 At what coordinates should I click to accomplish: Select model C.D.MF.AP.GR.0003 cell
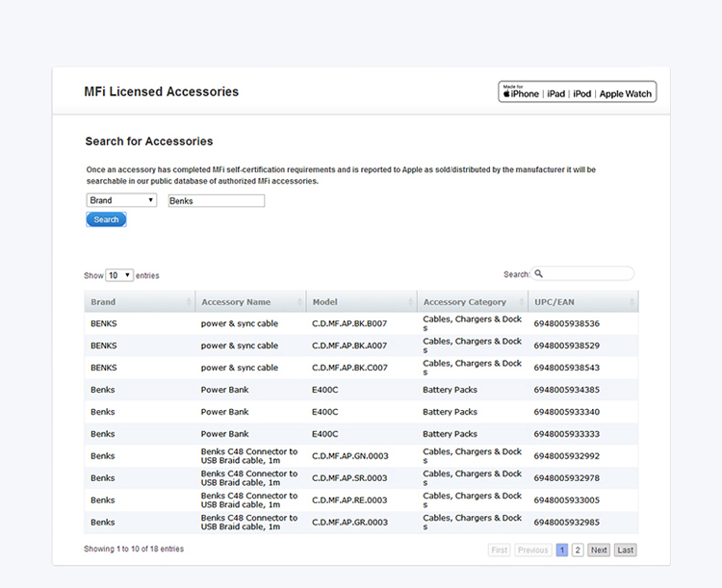pos(350,523)
